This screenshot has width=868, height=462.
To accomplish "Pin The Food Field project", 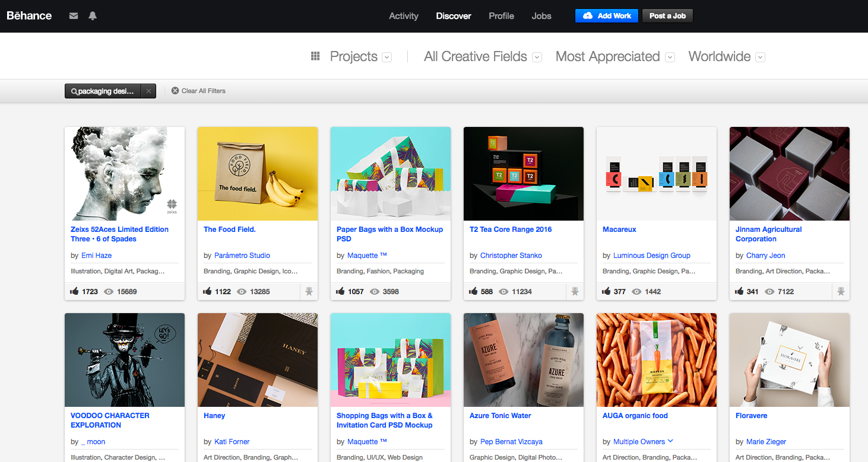I will click(309, 291).
